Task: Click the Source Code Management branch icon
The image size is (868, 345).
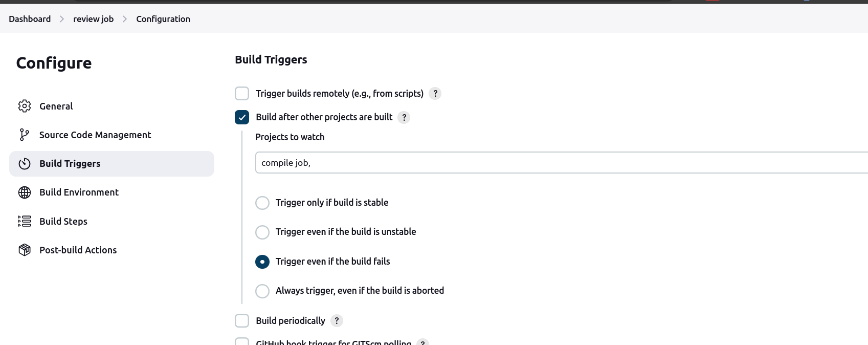Action: pyautogui.click(x=24, y=135)
